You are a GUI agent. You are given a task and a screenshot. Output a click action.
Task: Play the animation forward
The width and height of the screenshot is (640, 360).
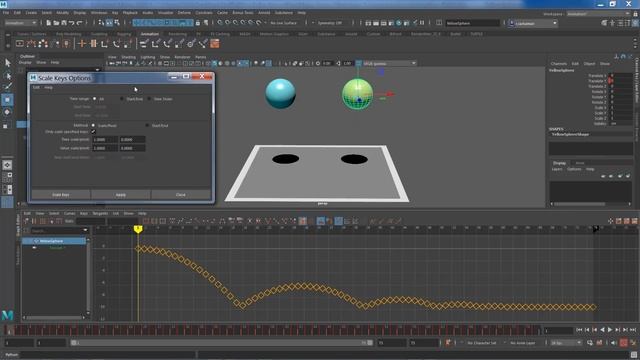point(610,330)
